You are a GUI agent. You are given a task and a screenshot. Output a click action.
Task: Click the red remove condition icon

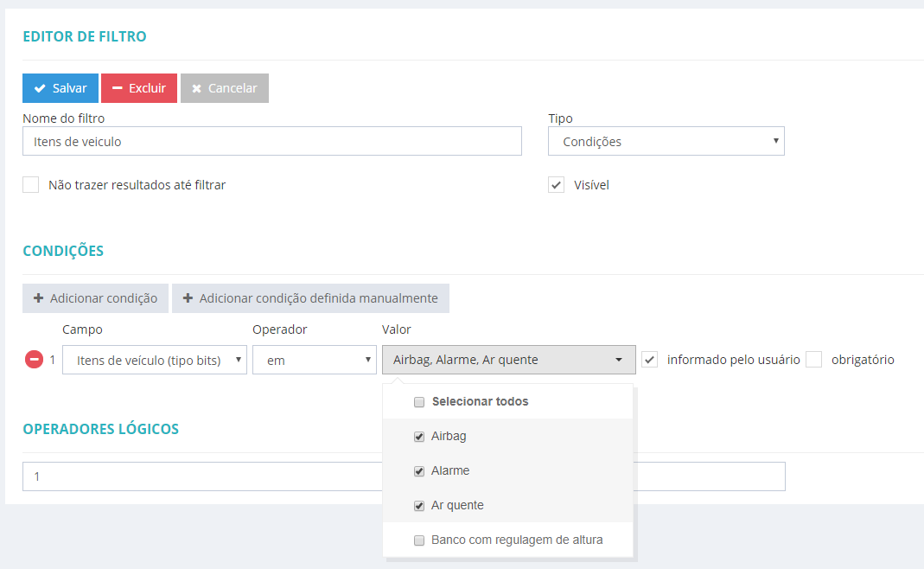34,360
